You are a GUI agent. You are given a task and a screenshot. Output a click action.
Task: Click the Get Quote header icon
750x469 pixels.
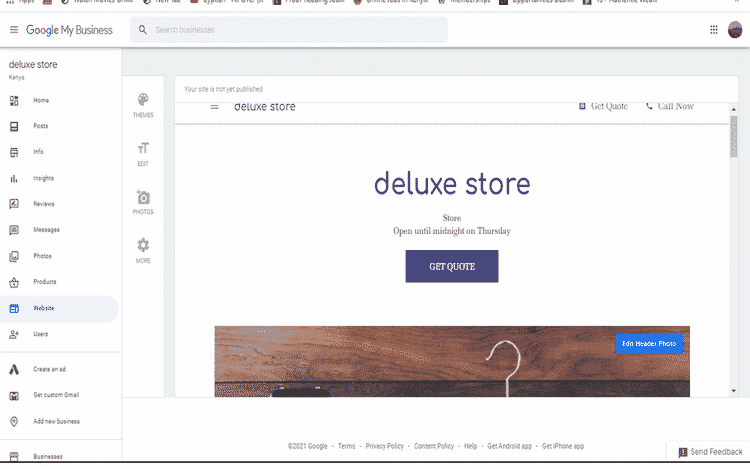(582, 106)
